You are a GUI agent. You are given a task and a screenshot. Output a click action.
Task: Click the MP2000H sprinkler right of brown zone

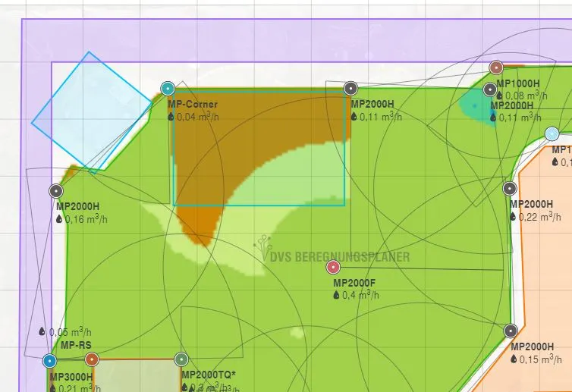(350, 89)
